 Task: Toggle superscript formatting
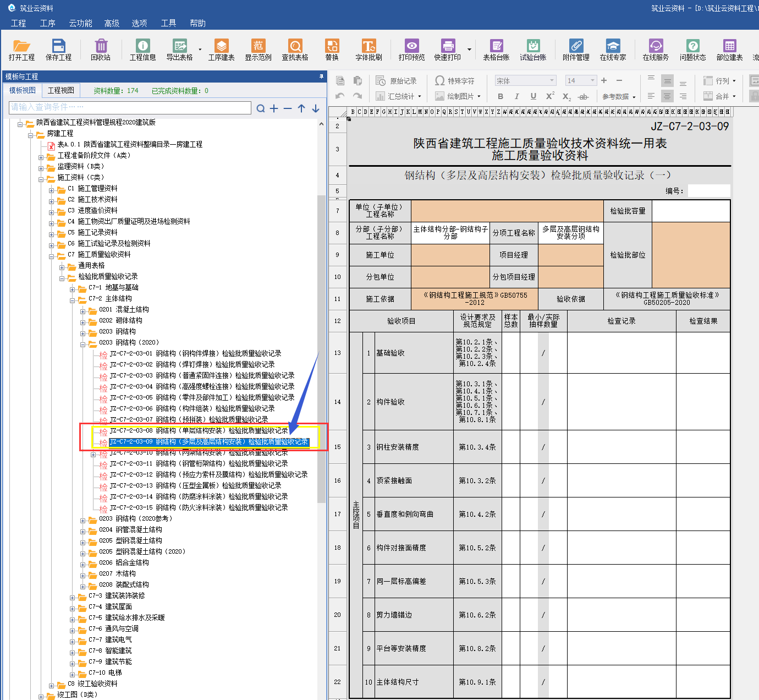coord(550,96)
